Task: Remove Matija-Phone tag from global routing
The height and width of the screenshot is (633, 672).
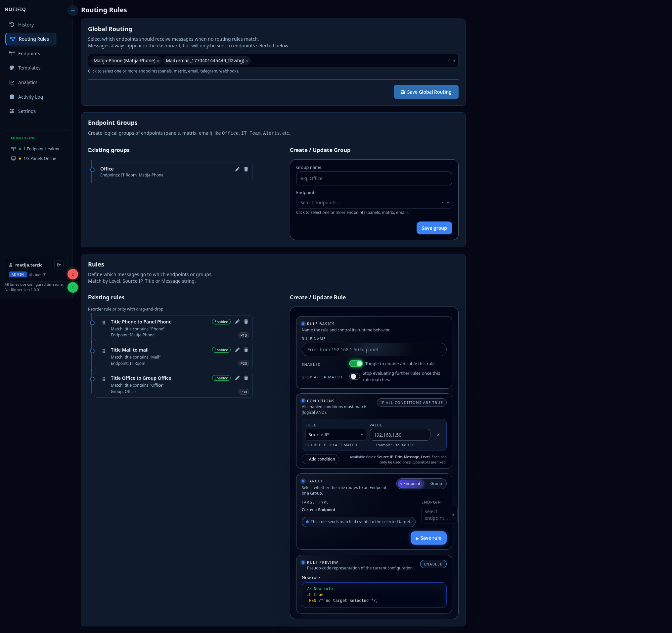Action: tap(158, 61)
